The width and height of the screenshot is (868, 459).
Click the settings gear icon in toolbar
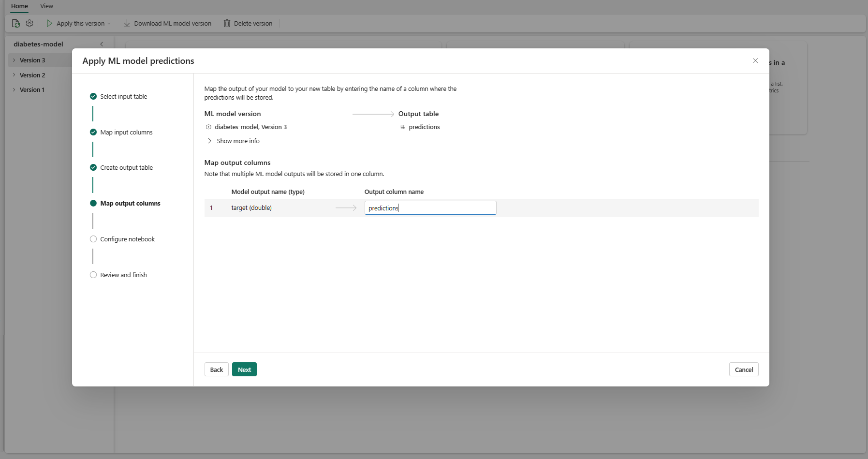[29, 23]
